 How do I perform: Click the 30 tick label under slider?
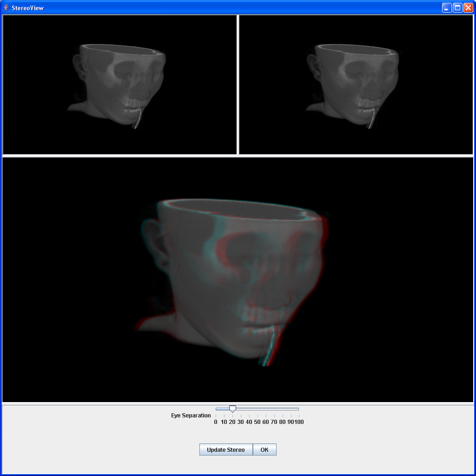coord(240,422)
